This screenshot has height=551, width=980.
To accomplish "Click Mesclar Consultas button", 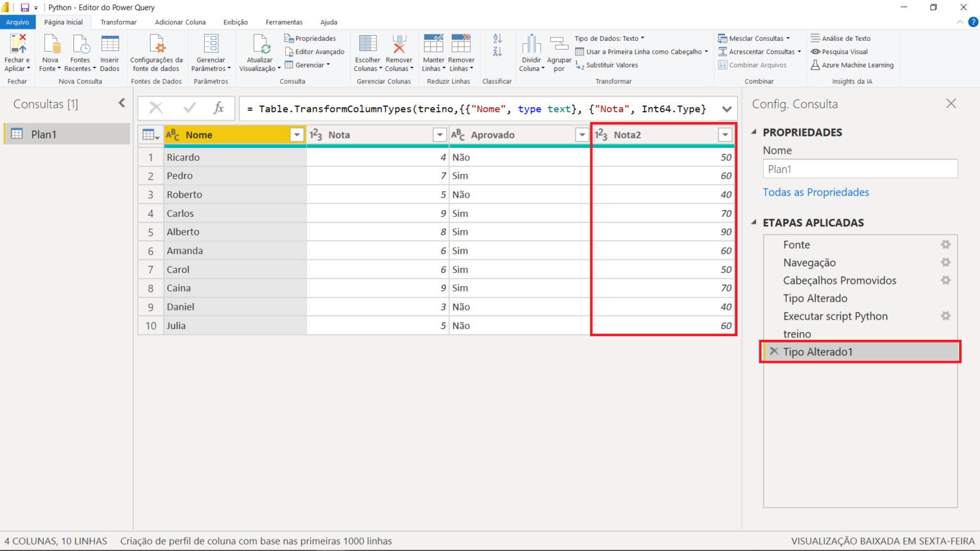I will click(754, 38).
